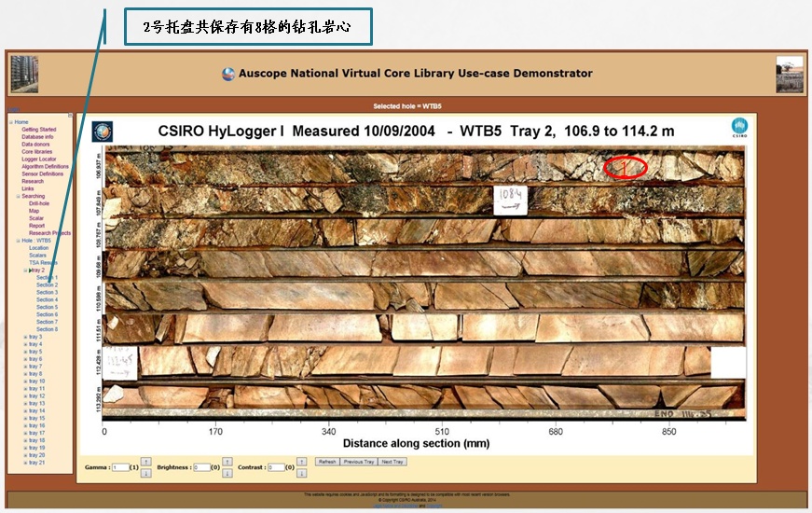Select Section 6 of tray 2
The width and height of the screenshot is (812, 513).
coord(48,314)
